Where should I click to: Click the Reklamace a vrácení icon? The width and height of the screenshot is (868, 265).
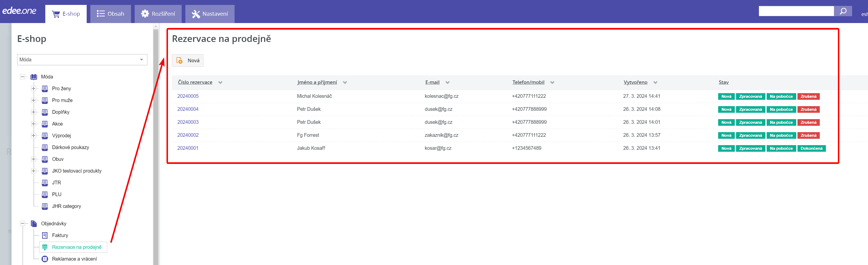[45, 259]
